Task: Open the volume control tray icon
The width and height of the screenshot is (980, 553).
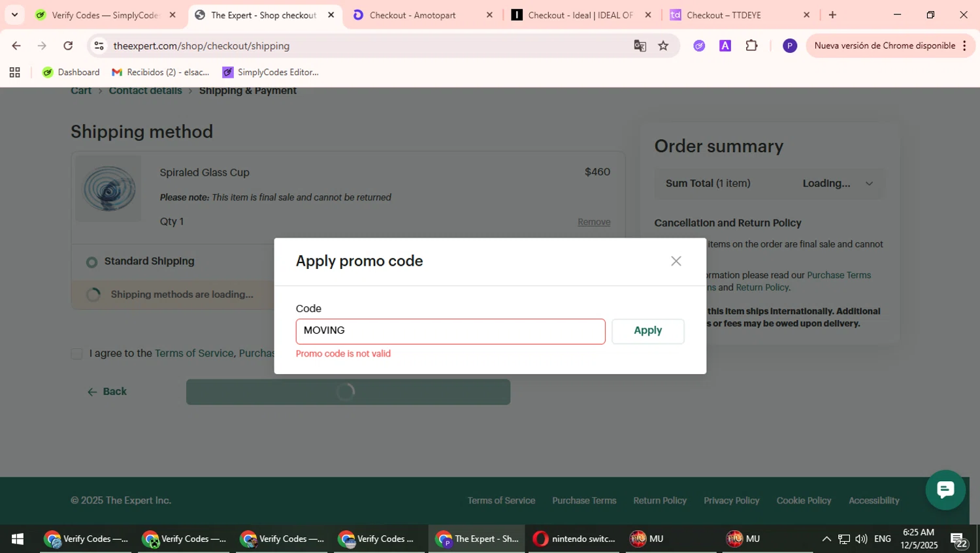Action: tap(861, 539)
